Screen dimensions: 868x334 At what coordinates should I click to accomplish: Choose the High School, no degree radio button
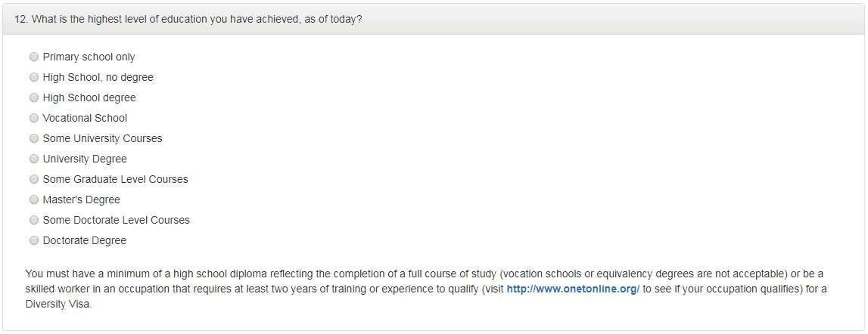(34, 77)
